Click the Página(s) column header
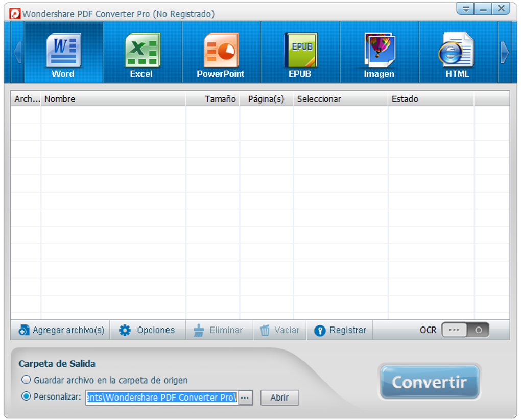521x420 pixels. click(x=267, y=99)
